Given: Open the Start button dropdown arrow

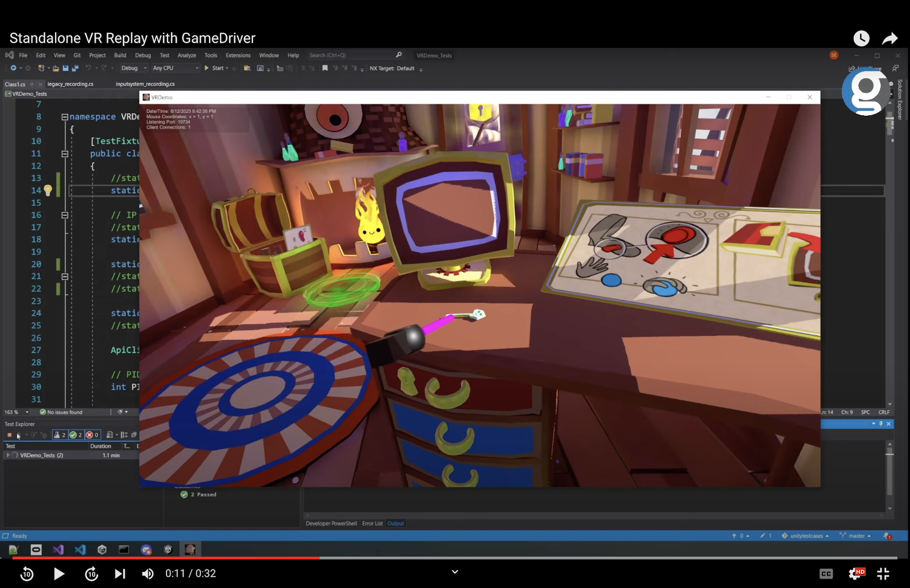Looking at the screenshot, I should pos(227,68).
